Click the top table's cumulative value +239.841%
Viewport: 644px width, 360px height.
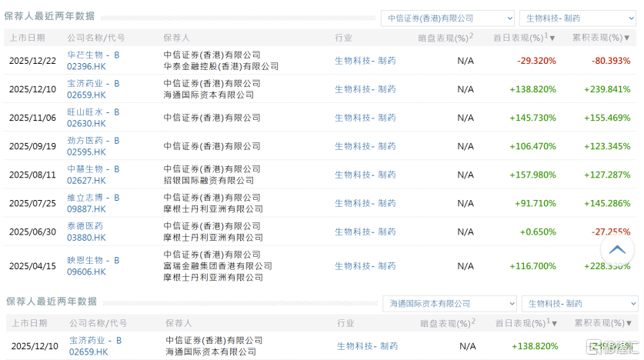coord(607,89)
